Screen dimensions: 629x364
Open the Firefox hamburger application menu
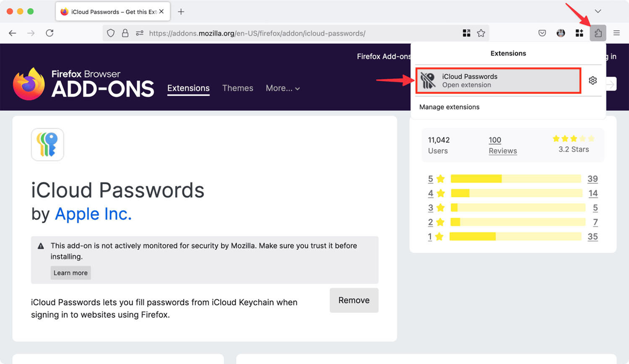point(616,33)
